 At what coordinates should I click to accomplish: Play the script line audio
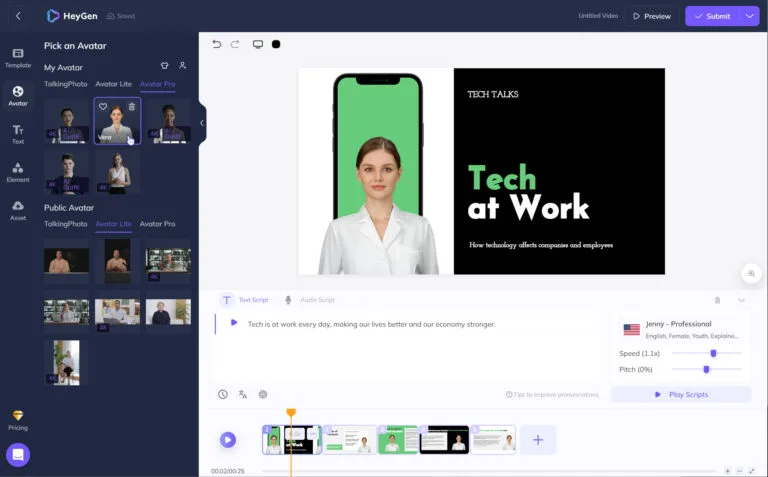click(234, 322)
